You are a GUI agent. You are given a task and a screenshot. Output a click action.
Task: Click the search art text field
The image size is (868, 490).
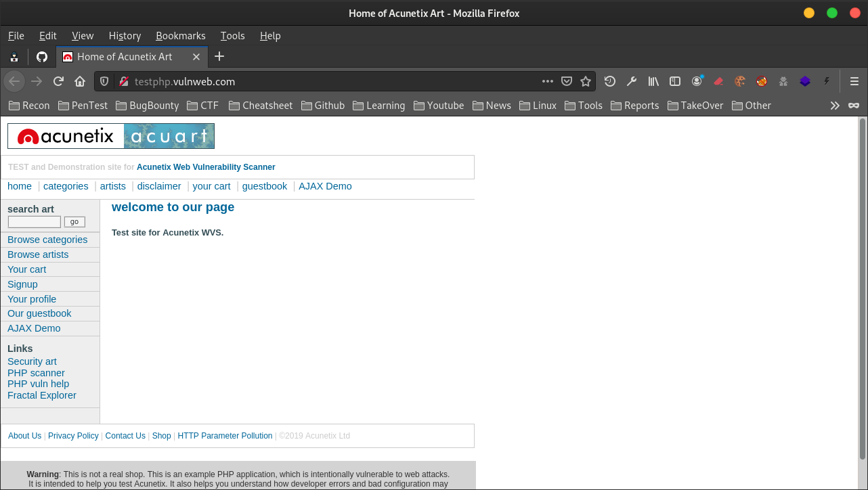pos(34,222)
